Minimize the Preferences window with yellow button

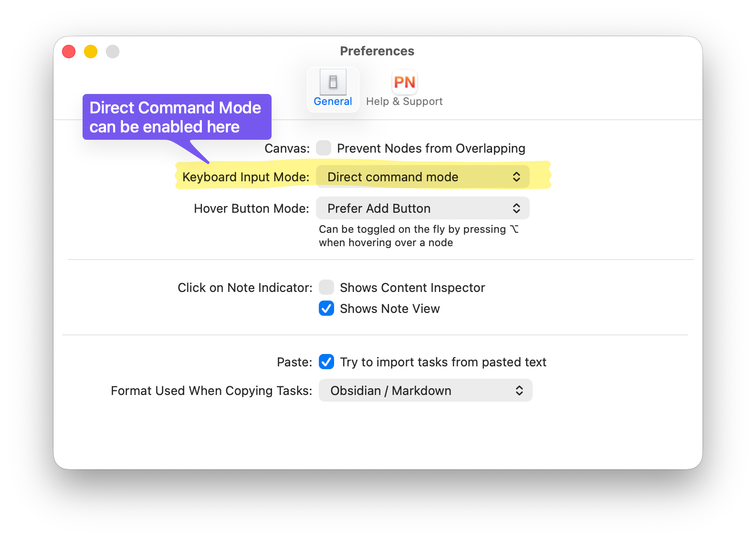pyautogui.click(x=91, y=52)
